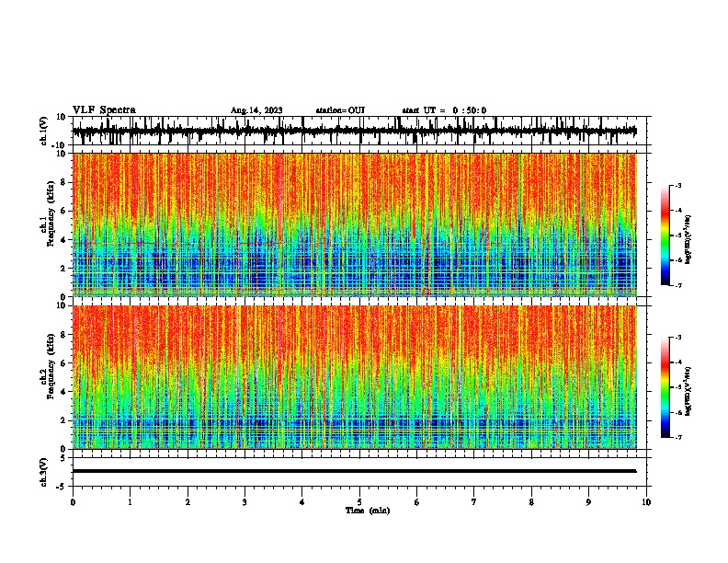
Task: Select the date text "Aug.14, 2023"
Action: 256,110
